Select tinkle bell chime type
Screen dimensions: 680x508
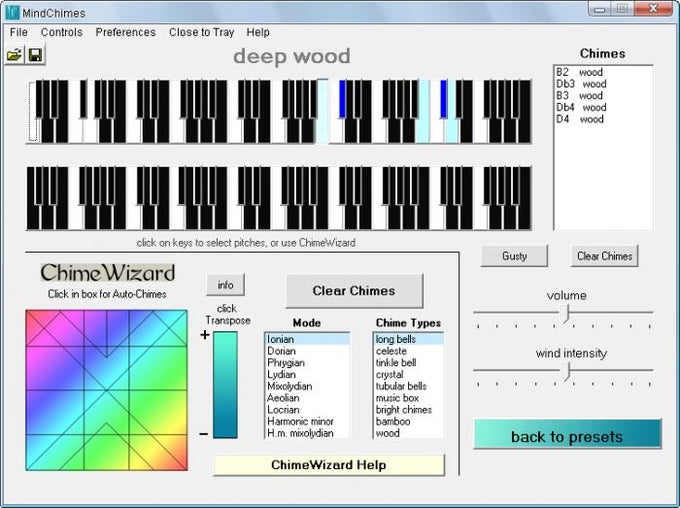tap(408, 363)
